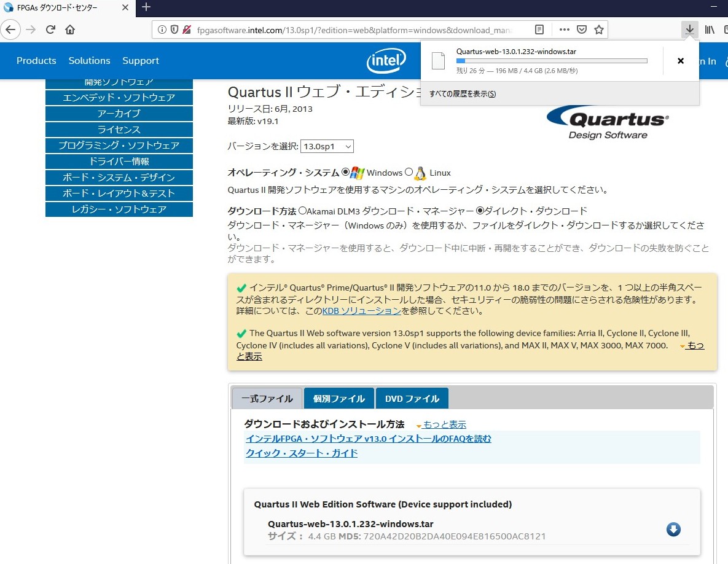Choose Akamai DLM3 download manager option

tap(302, 210)
